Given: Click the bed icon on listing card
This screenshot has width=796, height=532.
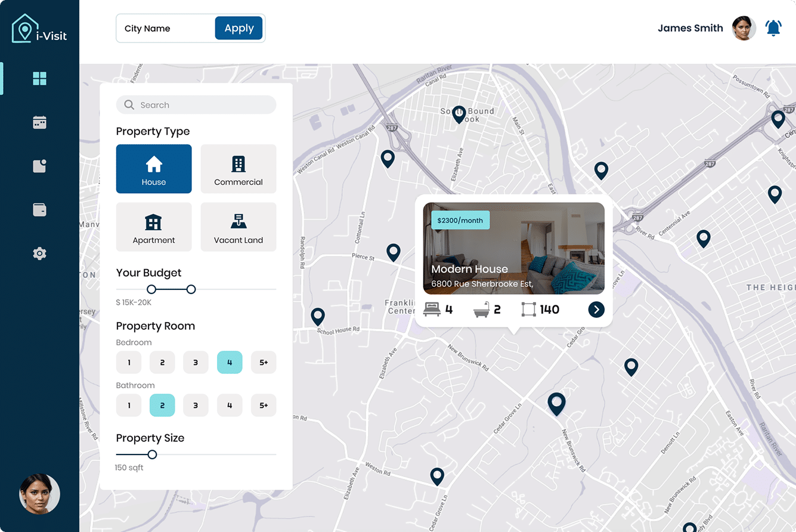Looking at the screenshot, I should (x=432, y=310).
